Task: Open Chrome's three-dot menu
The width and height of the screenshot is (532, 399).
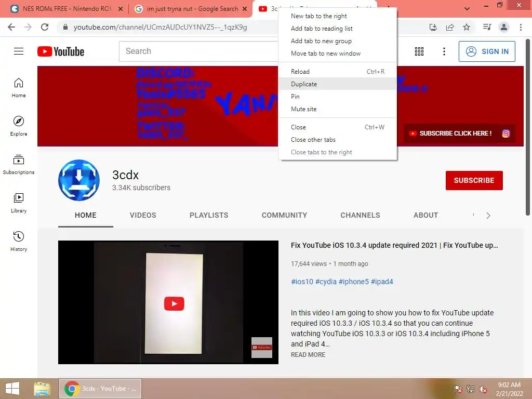Action: pos(521,27)
